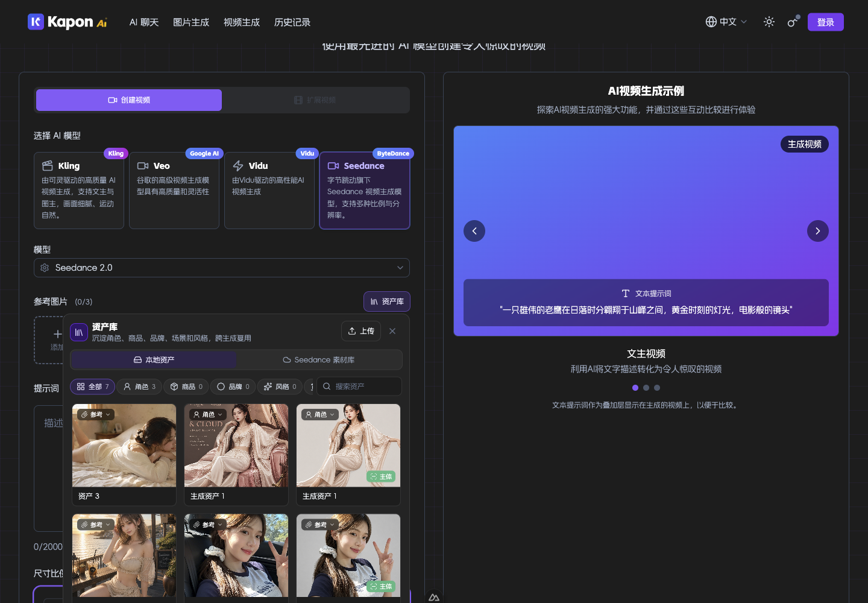Open the AI 聊天 navigation item

click(144, 22)
